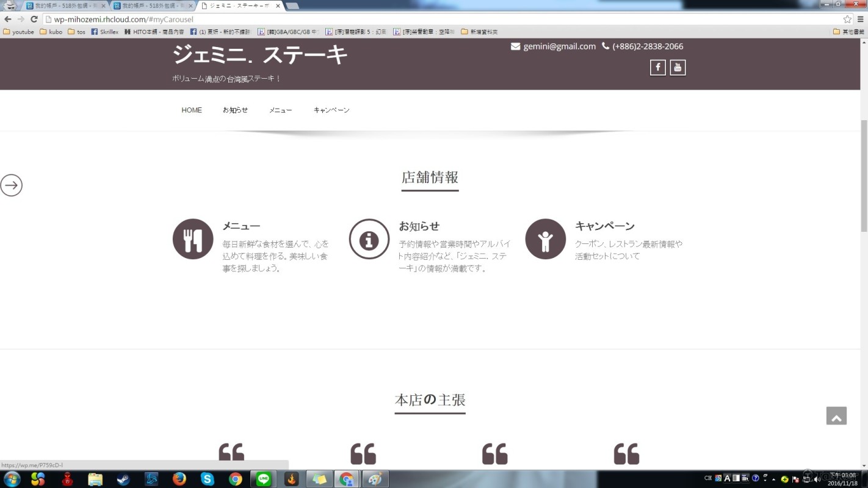
Task: Expand the 其他書籤 bookmarks folder
Action: click(848, 32)
